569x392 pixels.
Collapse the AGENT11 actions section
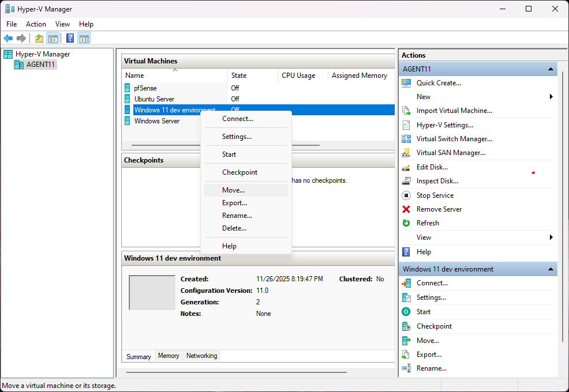[551, 69]
